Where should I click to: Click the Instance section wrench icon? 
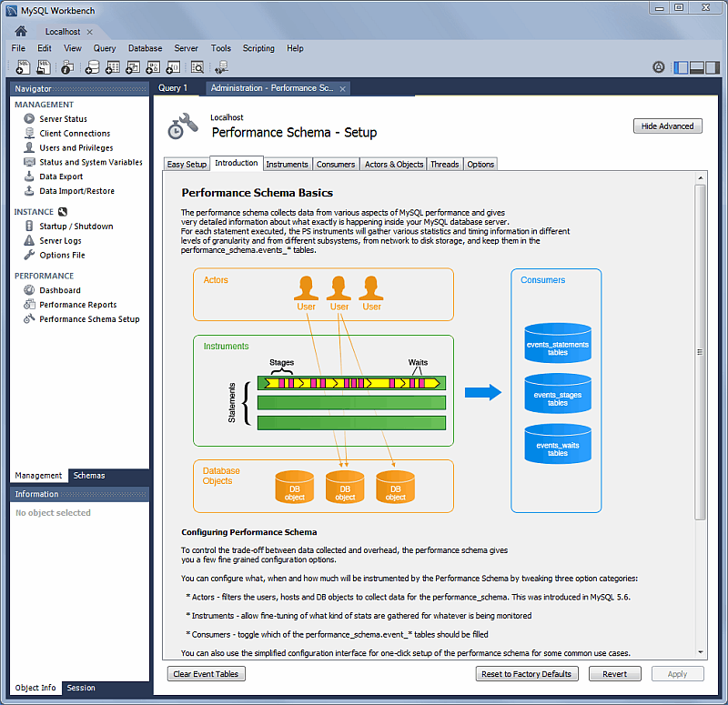pyautogui.click(x=63, y=212)
